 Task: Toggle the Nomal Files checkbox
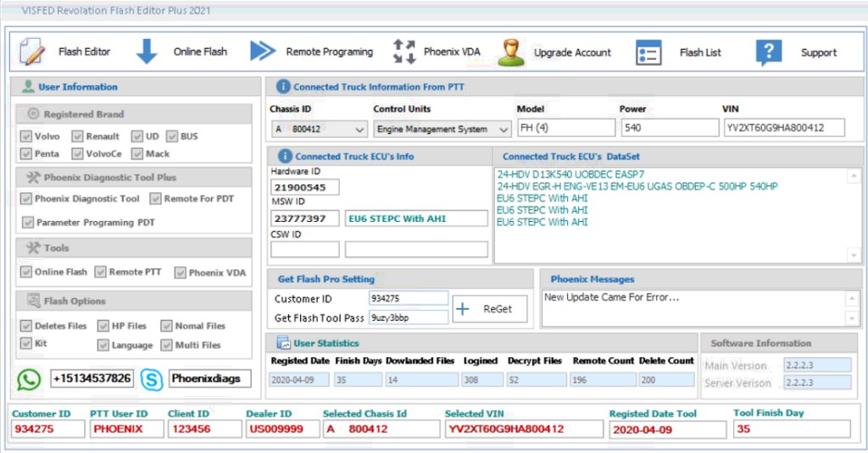click(167, 326)
